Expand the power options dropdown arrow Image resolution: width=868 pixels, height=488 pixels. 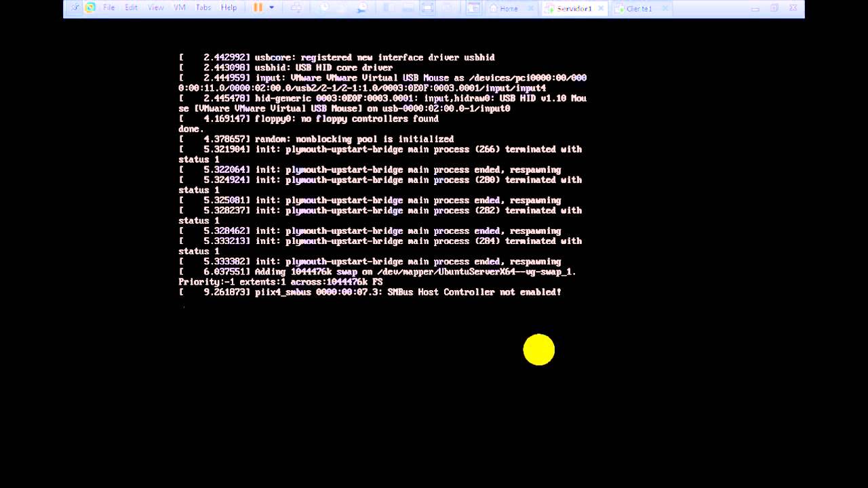[272, 8]
